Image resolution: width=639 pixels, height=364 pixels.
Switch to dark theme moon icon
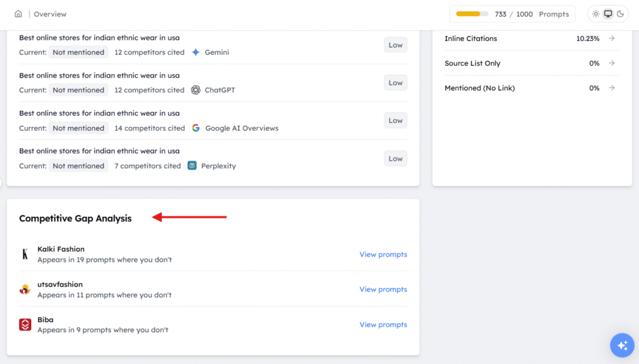pyautogui.click(x=620, y=14)
